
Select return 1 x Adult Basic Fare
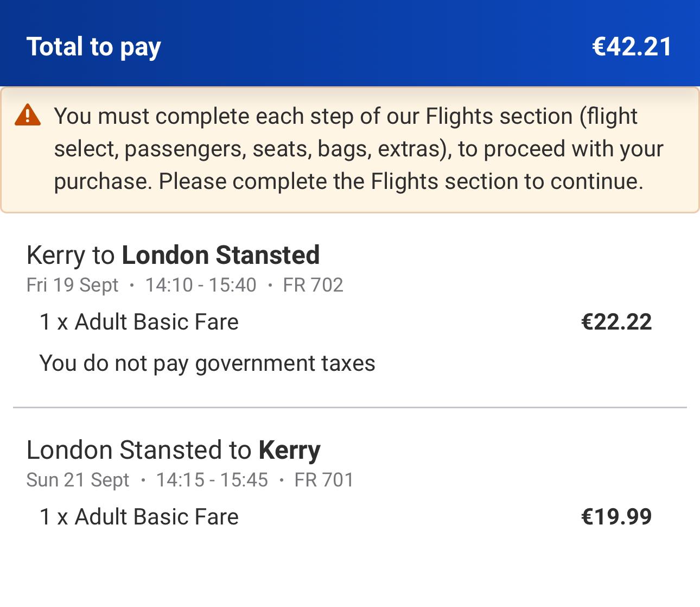139,517
